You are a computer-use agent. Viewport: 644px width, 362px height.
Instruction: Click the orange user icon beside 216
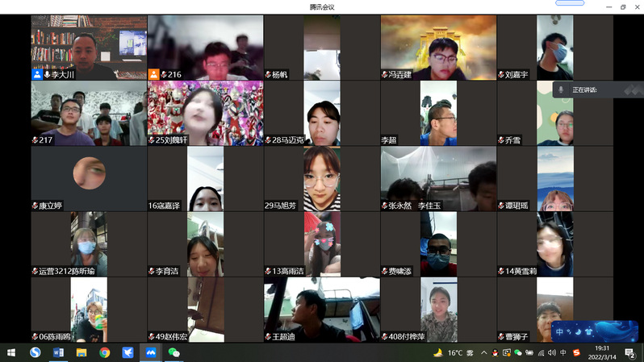tap(153, 74)
